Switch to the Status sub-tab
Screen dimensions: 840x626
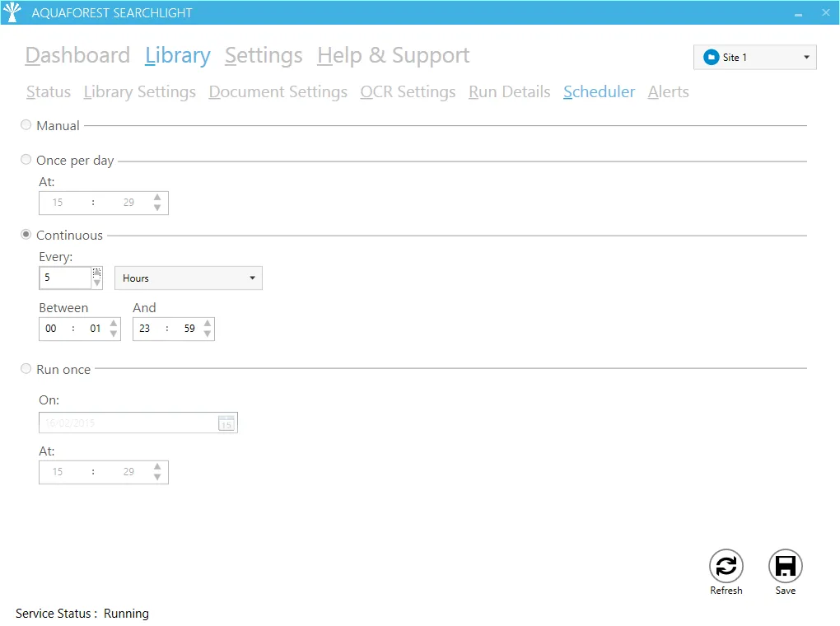pos(49,91)
